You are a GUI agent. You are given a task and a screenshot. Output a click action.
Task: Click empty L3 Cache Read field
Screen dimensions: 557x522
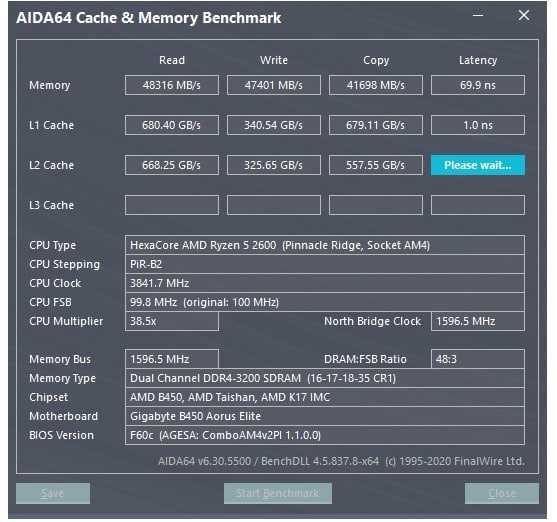pos(172,205)
